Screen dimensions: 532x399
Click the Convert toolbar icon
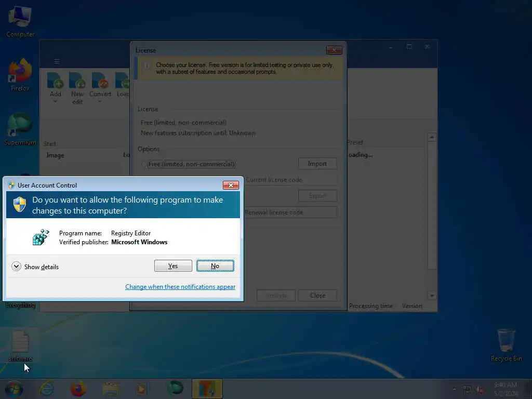pyautogui.click(x=100, y=84)
